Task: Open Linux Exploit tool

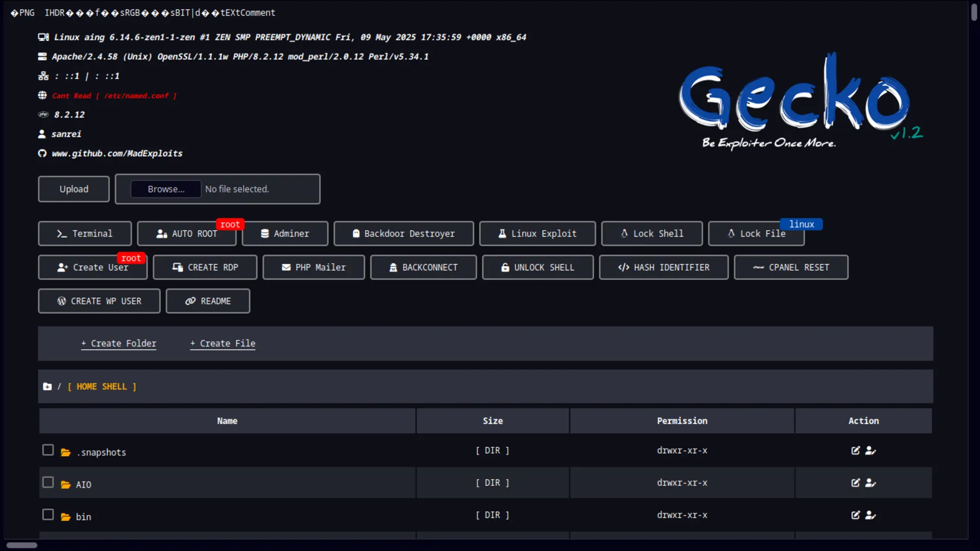Action: 537,233
